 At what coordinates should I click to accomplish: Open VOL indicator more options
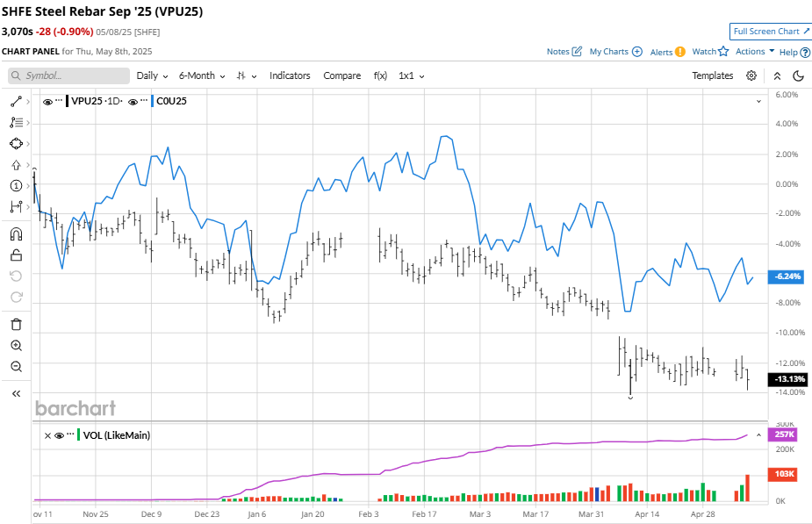pyautogui.click(x=70, y=434)
